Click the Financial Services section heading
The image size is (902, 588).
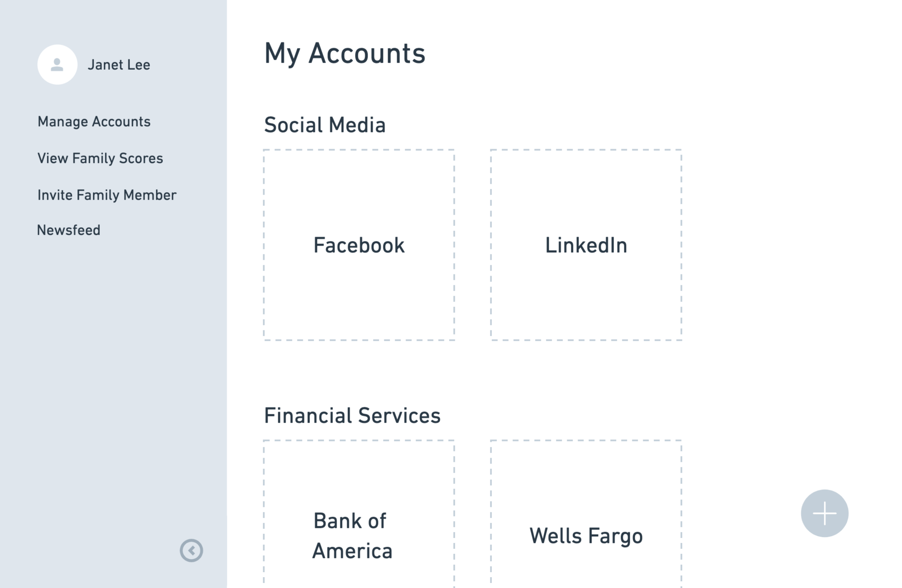point(352,416)
